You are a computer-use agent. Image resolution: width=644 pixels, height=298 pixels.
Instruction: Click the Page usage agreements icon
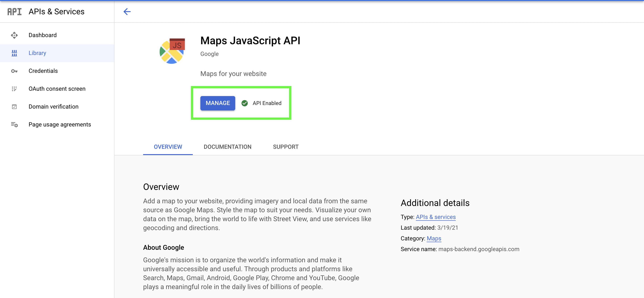pyautogui.click(x=14, y=124)
